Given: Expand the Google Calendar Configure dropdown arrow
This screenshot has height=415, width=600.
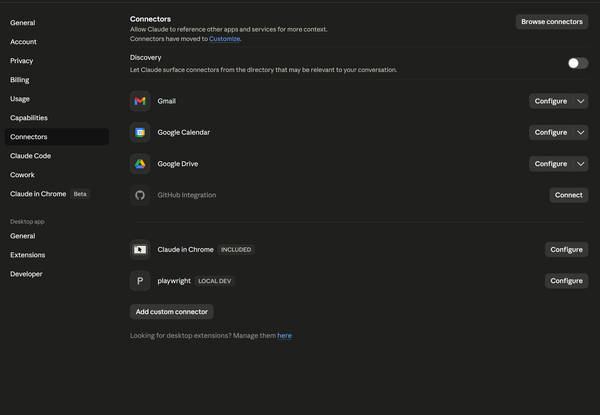Looking at the screenshot, I should click(580, 132).
